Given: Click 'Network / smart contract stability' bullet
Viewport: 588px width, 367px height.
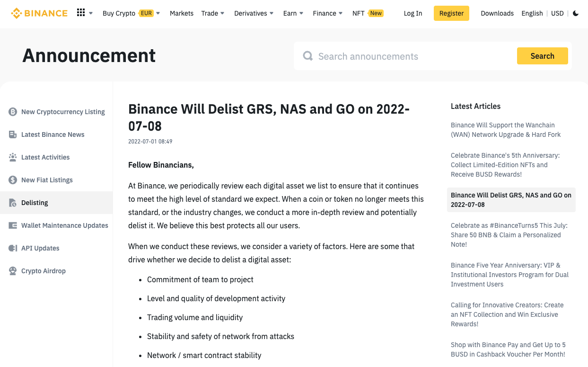Looking at the screenshot, I should pos(204,355).
